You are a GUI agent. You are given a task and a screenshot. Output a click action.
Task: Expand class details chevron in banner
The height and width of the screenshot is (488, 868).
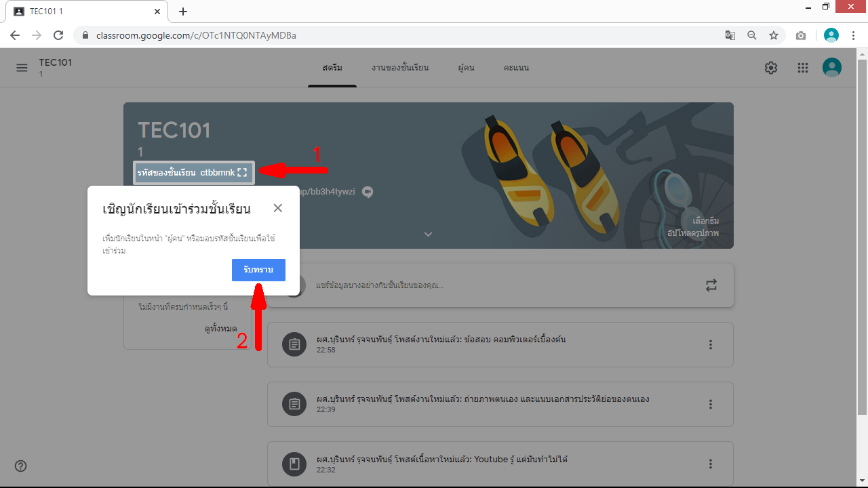428,234
